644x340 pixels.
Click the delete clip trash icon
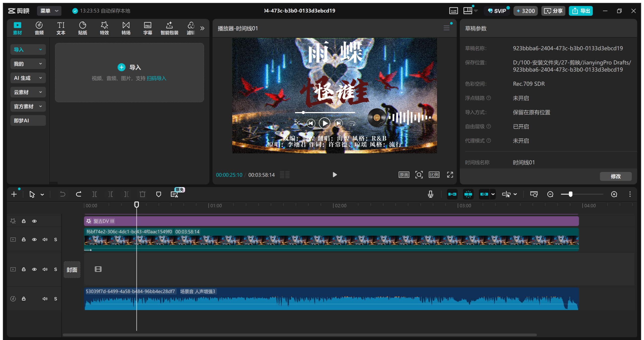tap(142, 194)
